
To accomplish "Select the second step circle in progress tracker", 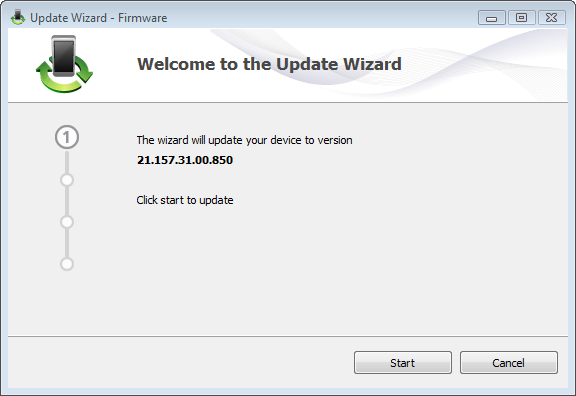I will [x=67, y=180].
